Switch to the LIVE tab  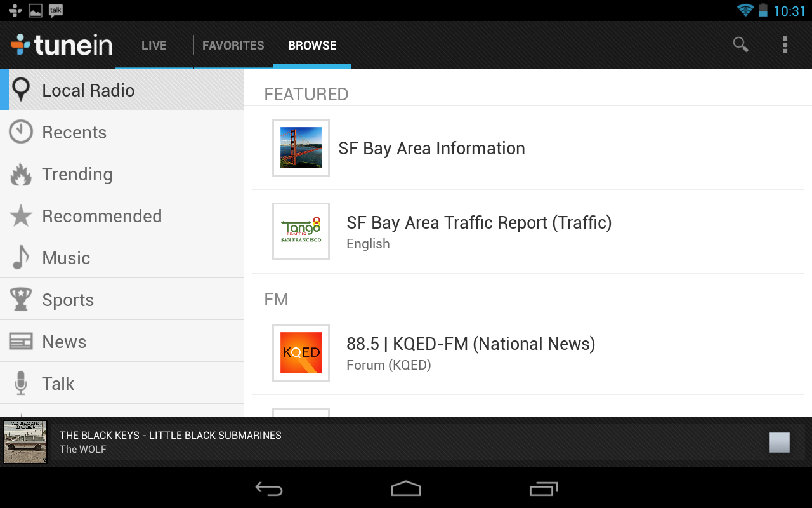pyautogui.click(x=154, y=45)
